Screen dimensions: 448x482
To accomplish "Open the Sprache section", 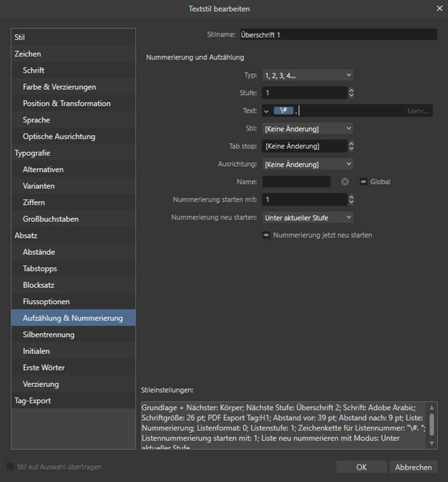I will (x=74, y=120).
